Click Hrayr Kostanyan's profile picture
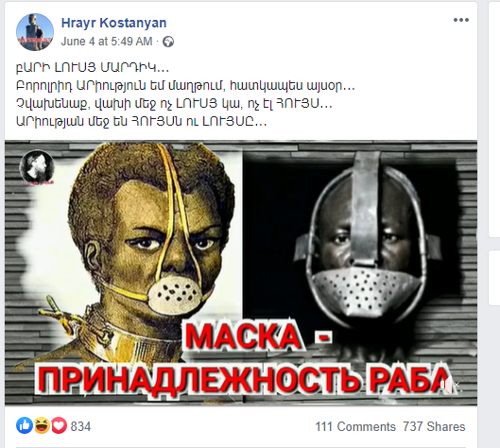The height and width of the screenshot is (448, 500). pyautogui.click(x=35, y=32)
